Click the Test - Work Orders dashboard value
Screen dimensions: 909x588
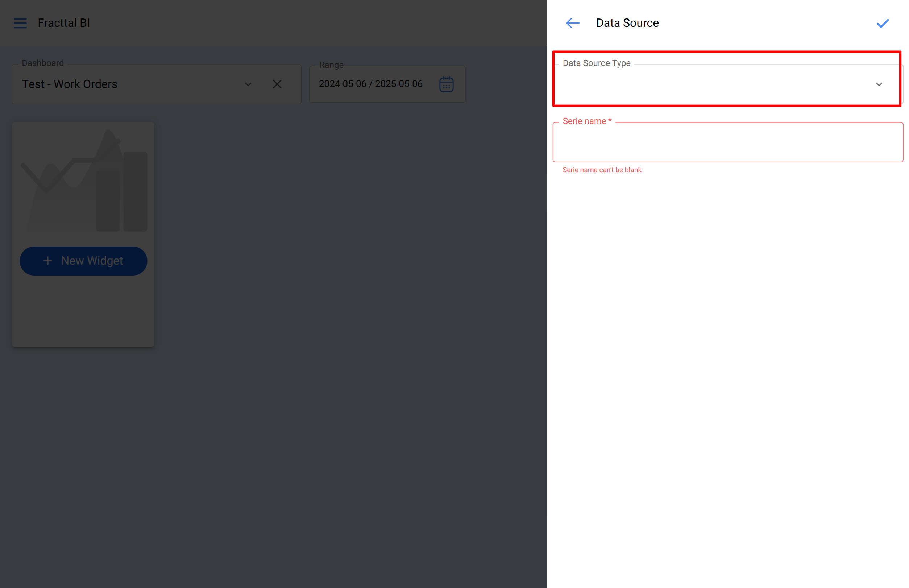[x=70, y=84]
